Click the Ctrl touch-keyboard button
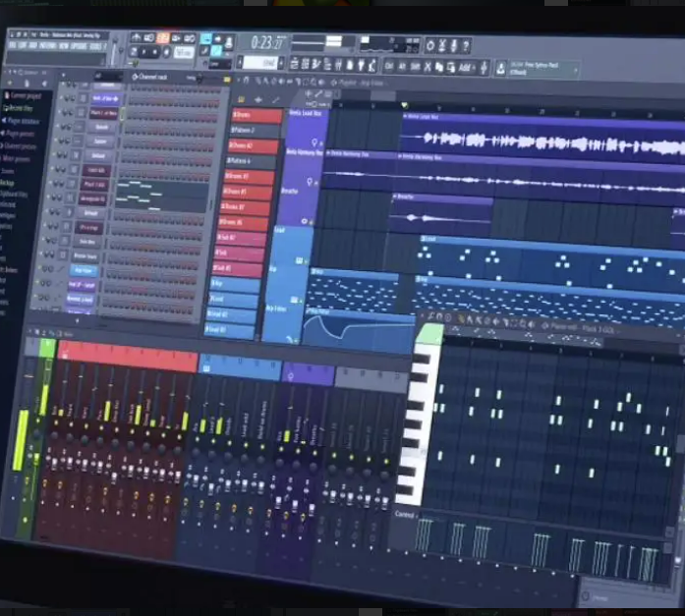685x616 pixels. pos(389,66)
